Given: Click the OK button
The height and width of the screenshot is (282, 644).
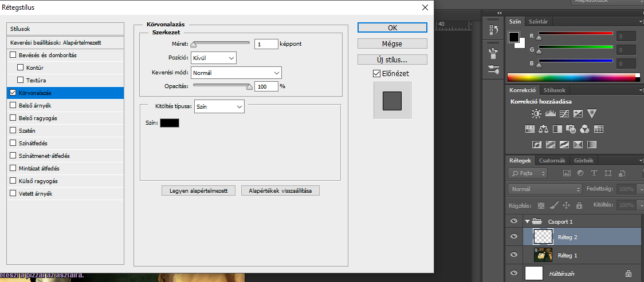Looking at the screenshot, I should [392, 27].
